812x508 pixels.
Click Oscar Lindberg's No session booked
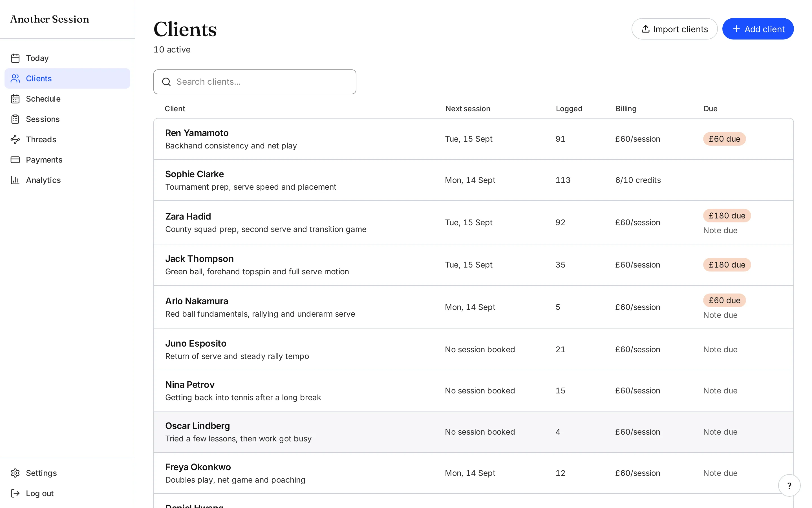(480, 432)
